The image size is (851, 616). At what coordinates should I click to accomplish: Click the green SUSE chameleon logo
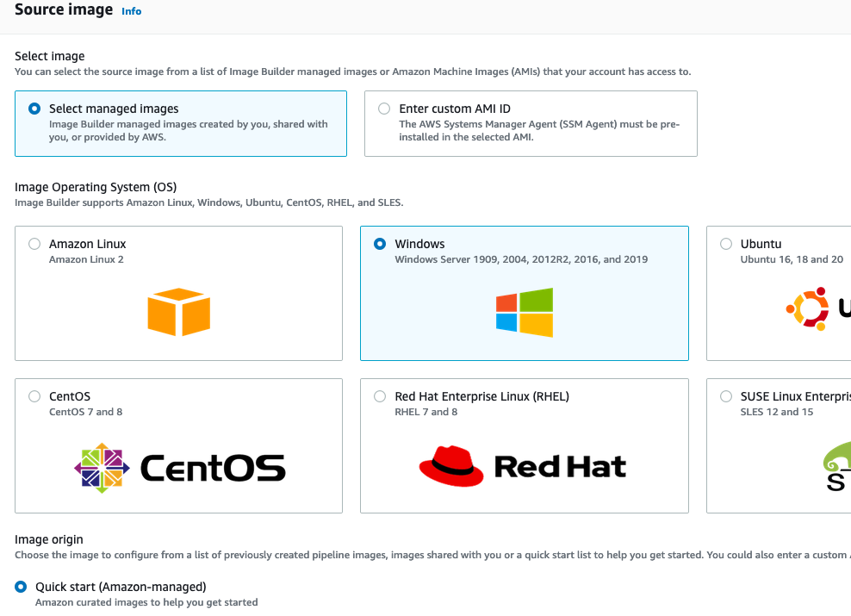pos(837,456)
